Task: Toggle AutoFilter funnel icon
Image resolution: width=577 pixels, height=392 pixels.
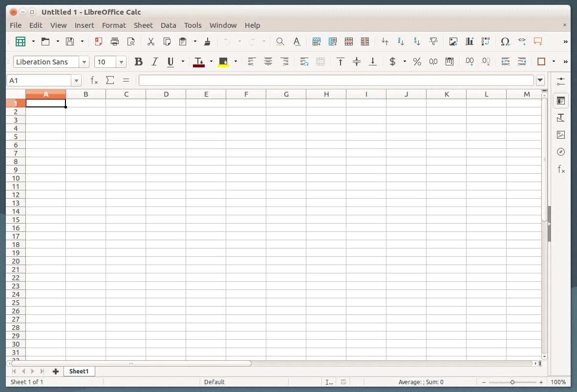Action: [x=433, y=41]
